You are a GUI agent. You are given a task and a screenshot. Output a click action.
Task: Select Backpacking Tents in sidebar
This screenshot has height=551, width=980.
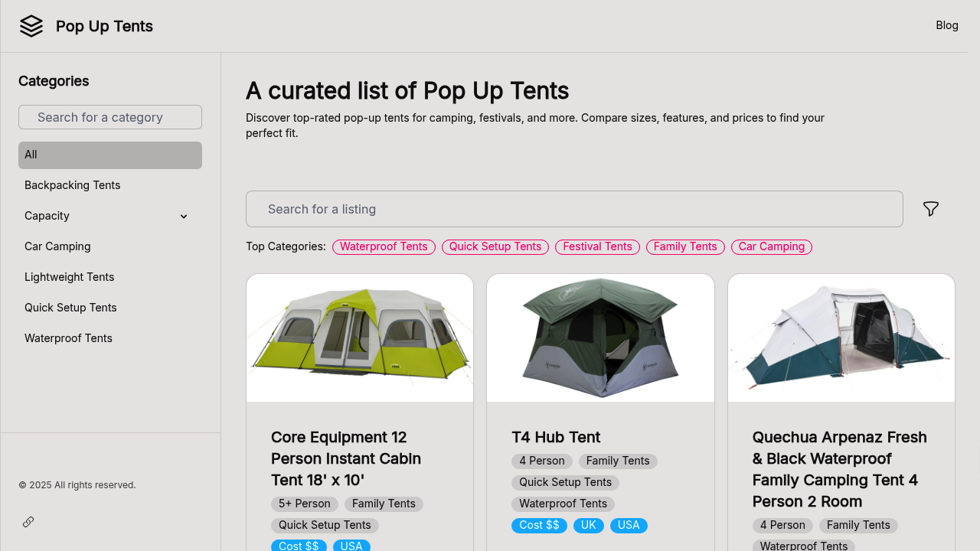point(72,185)
